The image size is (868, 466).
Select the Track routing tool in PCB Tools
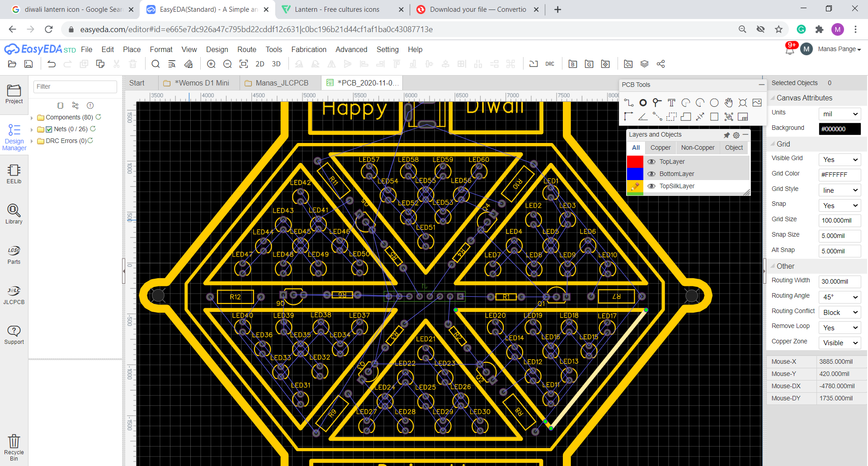click(628, 103)
